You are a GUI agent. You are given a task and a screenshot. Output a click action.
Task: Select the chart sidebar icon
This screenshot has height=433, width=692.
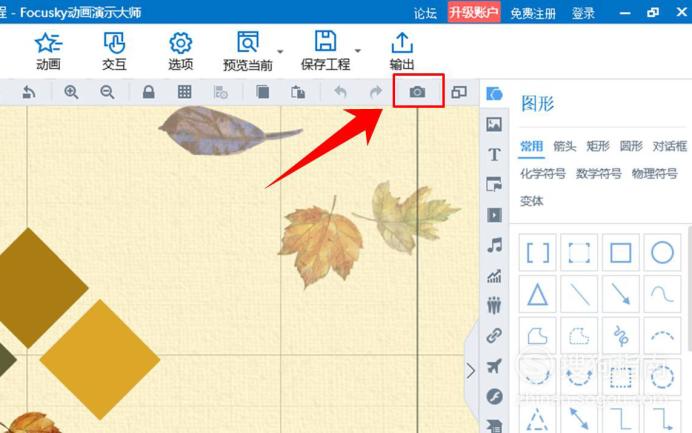pos(494,276)
